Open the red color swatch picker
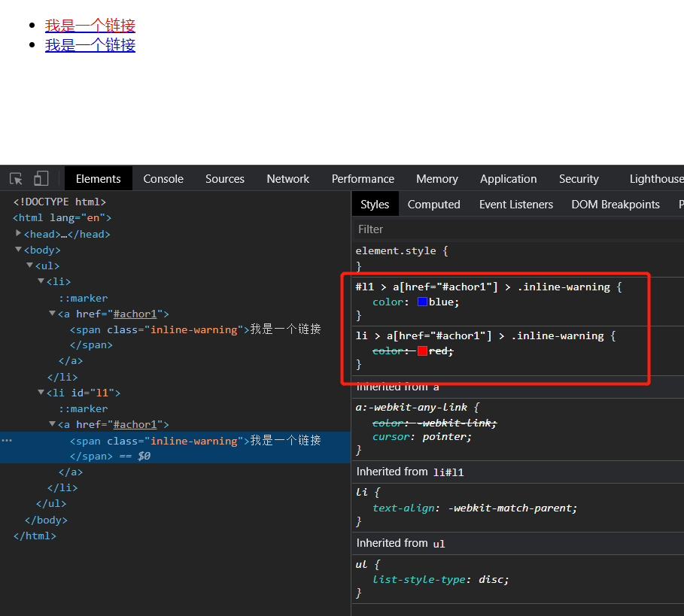This screenshot has height=616, width=684. (422, 350)
